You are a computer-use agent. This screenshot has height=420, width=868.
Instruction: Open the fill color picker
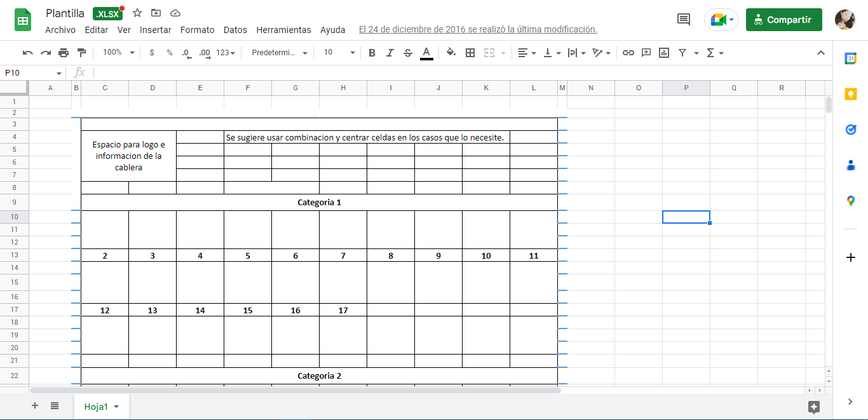451,53
